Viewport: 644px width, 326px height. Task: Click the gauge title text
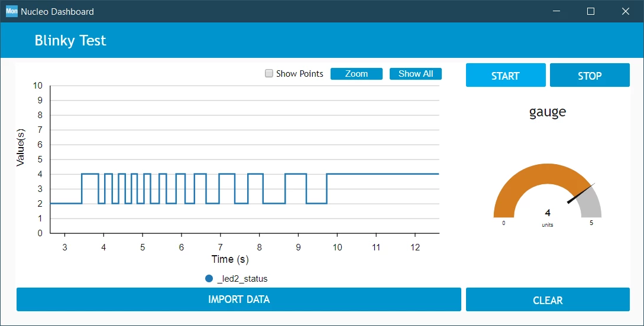click(x=548, y=112)
